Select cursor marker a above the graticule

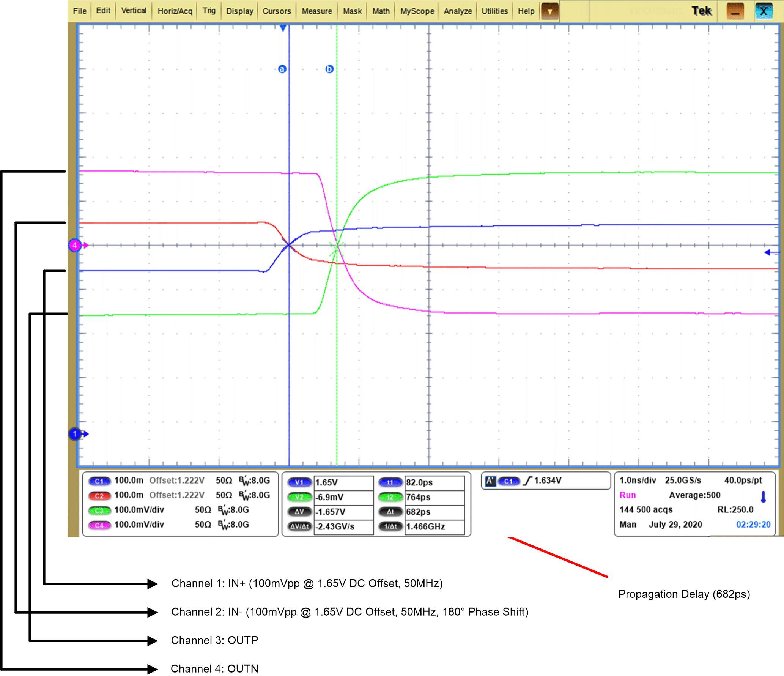point(283,69)
